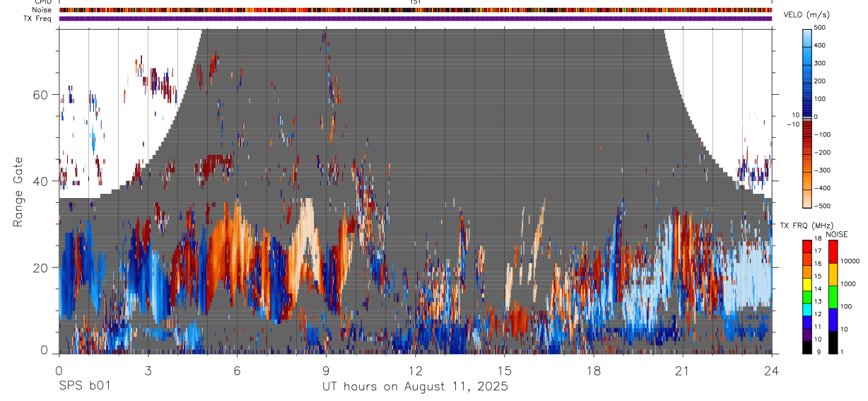Image resolution: width=868 pixels, height=401 pixels.
Task: Click the 'SPS b01' radar beam label
Action: tap(84, 386)
